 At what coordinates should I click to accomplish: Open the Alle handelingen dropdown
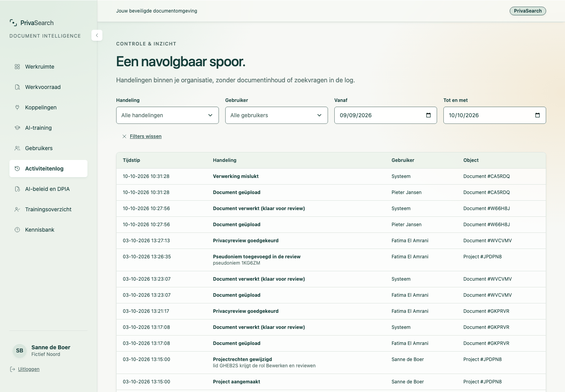(x=168, y=115)
